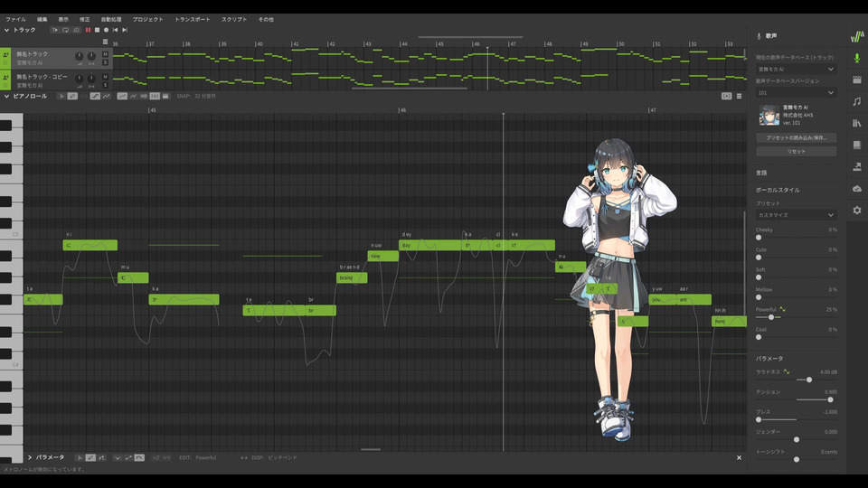The image size is (868, 488).
Task: Close the parameter panel with X
Action: pyautogui.click(x=739, y=457)
